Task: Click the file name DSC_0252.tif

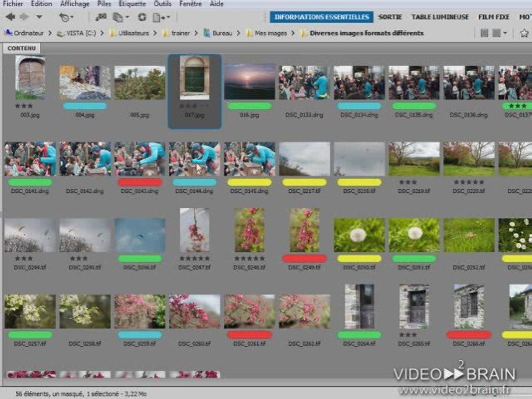Action: click(469, 267)
